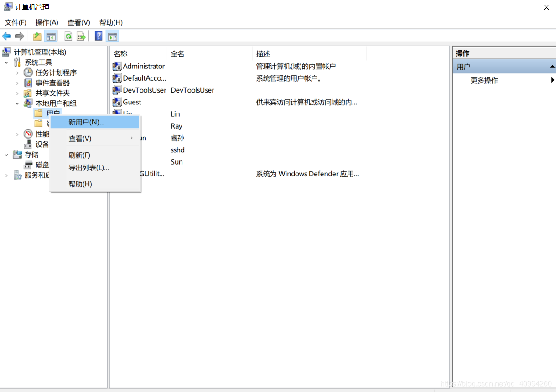
Task: Open 查看(V) submenu in context menu
Action: pyautogui.click(x=94, y=139)
